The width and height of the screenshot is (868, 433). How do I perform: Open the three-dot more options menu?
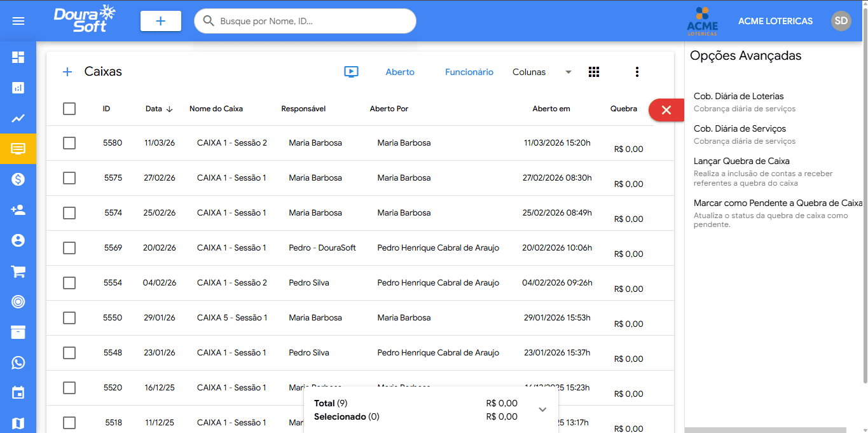click(x=637, y=72)
